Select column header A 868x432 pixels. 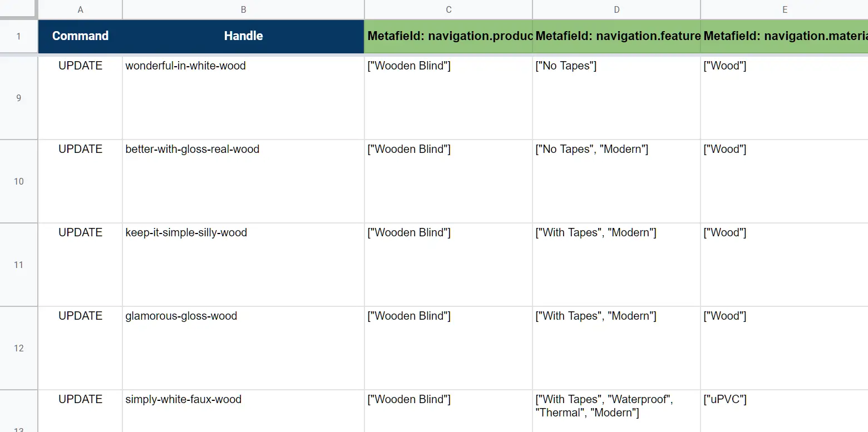(x=80, y=9)
